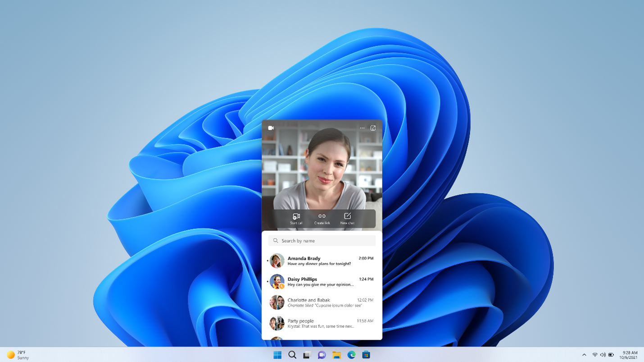This screenshot has height=362, width=644.
Task: Open File Explorer from the taskbar
Action: [337, 355]
